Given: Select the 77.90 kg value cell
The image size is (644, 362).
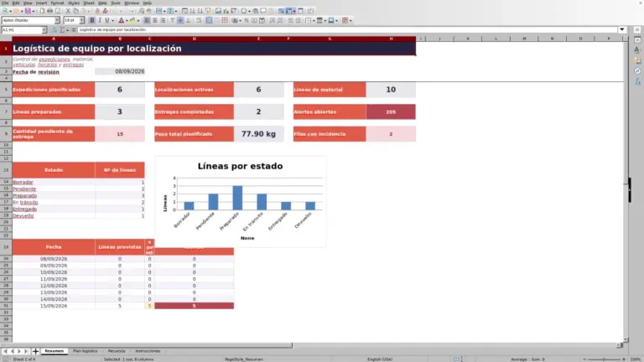Looking at the screenshot, I should pyautogui.click(x=259, y=134).
